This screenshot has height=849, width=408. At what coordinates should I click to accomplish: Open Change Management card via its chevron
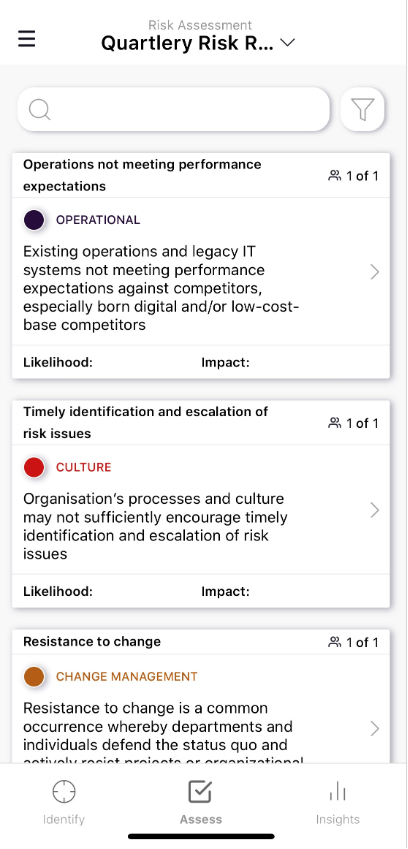[374, 728]
